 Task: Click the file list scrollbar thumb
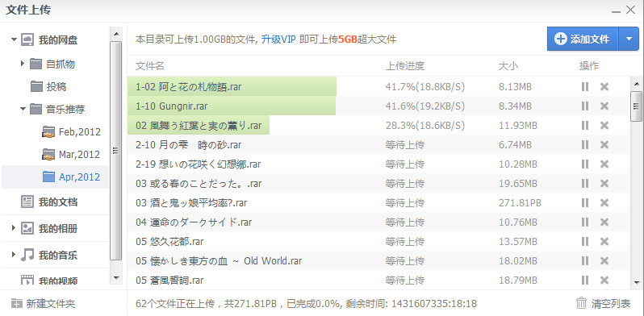tap(637, 106)
